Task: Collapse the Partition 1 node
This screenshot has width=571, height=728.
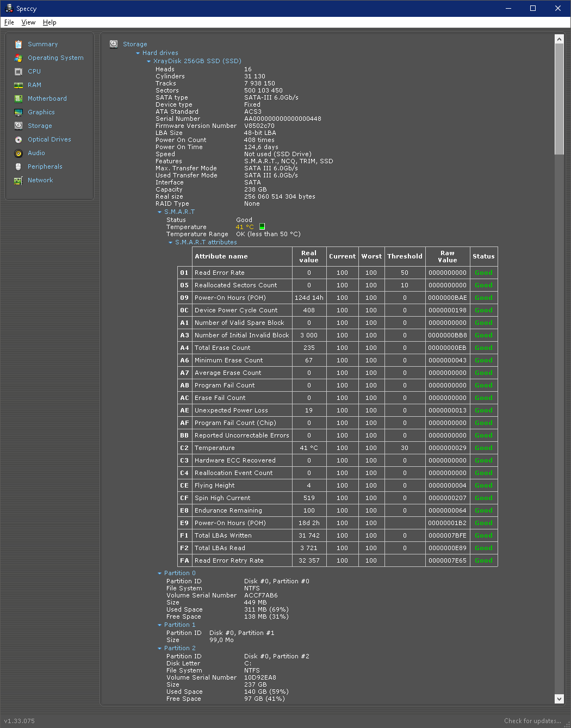Action: pos(159,625)
